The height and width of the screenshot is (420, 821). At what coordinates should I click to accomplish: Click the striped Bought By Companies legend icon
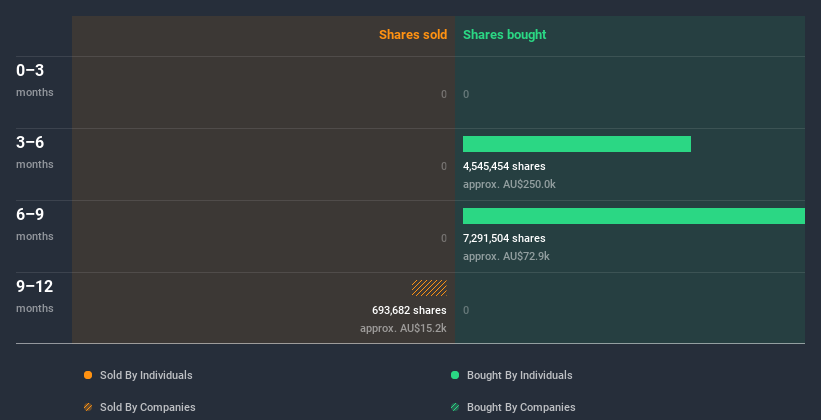click(x=455, y=407)
